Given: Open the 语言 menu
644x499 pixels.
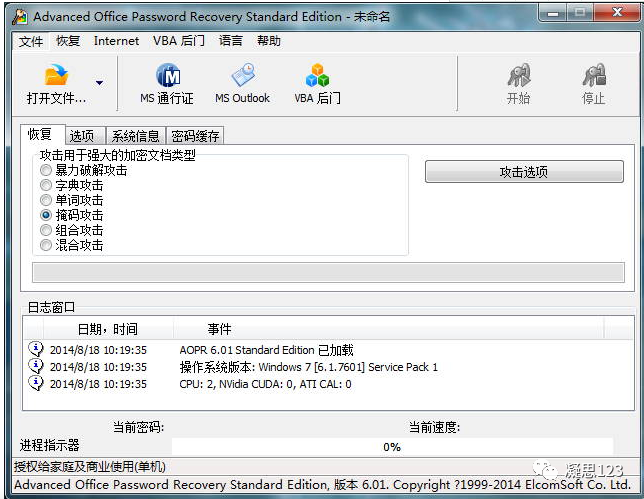Looking at the screenshot, I should (230, 41).
